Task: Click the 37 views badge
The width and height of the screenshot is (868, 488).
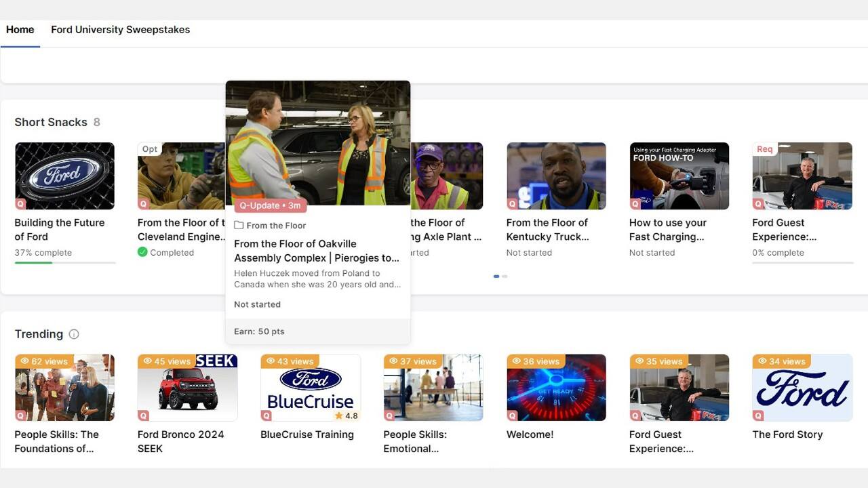Action: [413, 361]
